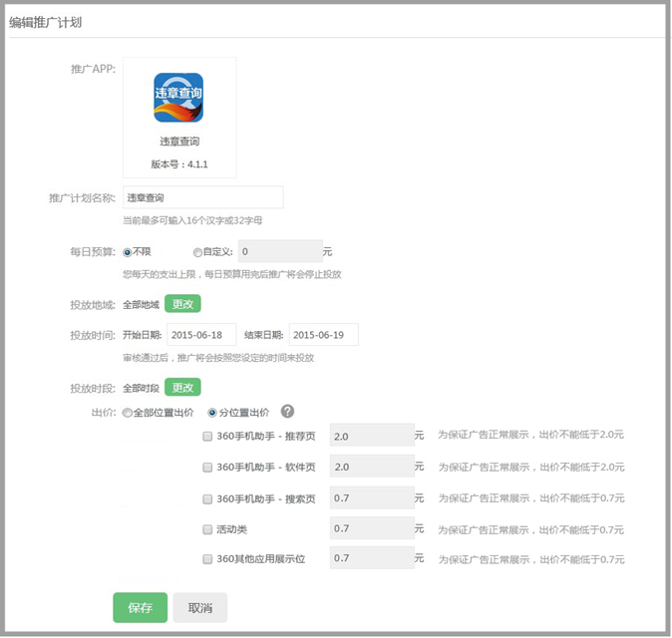Tick the 360其他应用展示位 checkbox
The width and height of the screenshot is (672, 638).
click(x=207, y=559)
